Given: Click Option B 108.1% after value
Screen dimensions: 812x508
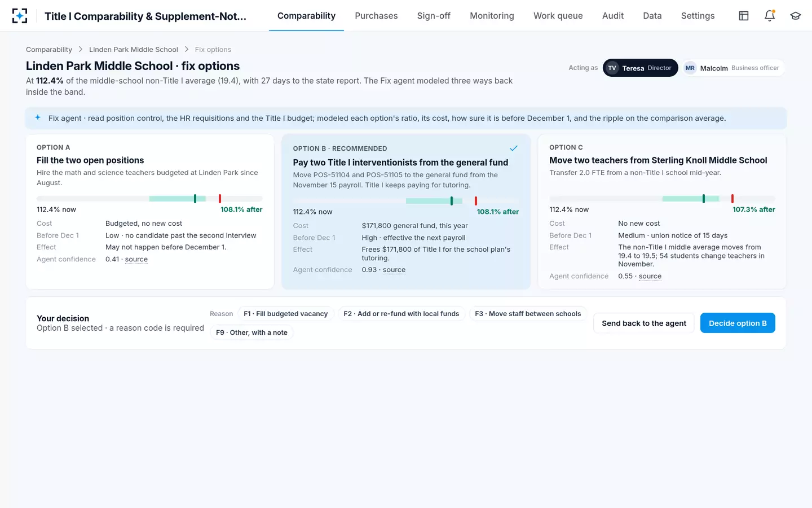Looking at the screenshot, I should (x=498, y=212).
